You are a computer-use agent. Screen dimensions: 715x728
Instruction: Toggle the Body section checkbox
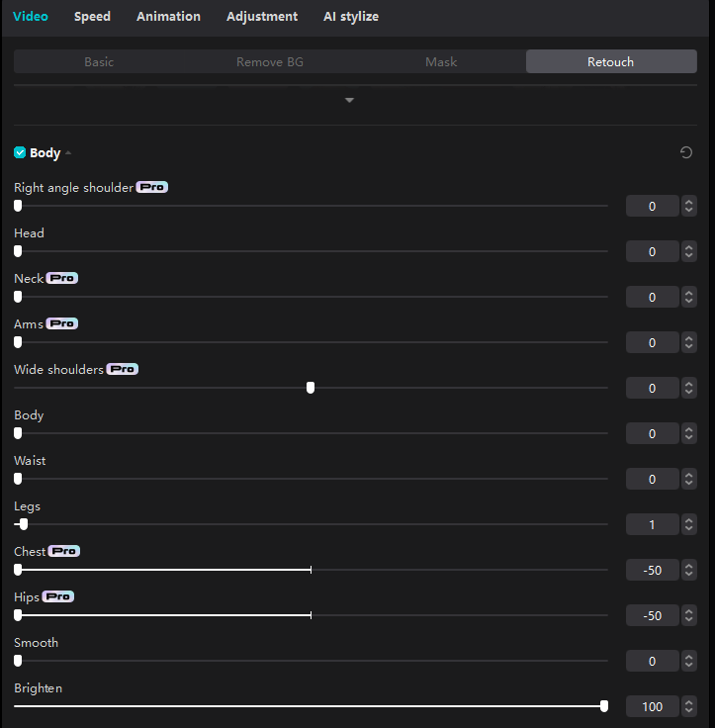[x=20, y=152]
